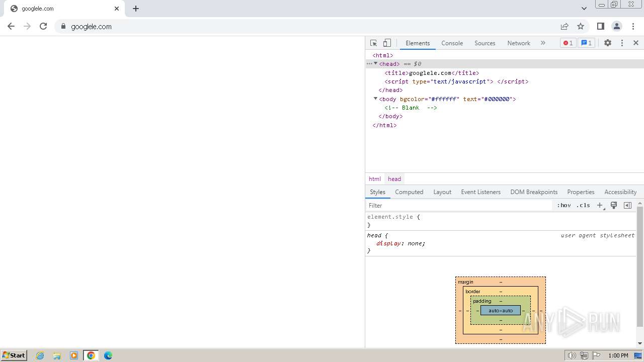Click the html breadcrumb
644x362 pixels.
coord(375,179)
